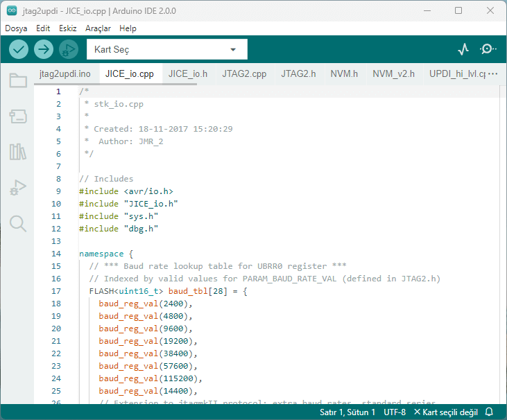
Task: Click line number 14 in gutter
Action: (x=56, y=254)
